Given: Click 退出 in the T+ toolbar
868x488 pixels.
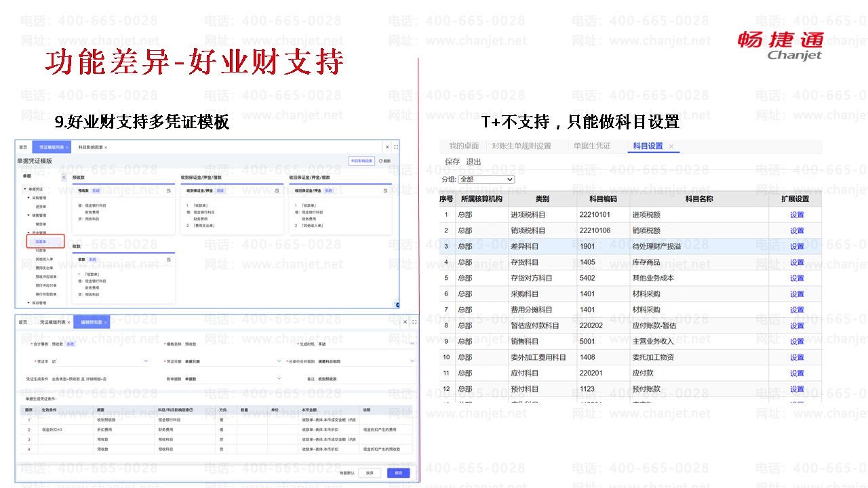Looking at the screenshot, I should 473,162.
